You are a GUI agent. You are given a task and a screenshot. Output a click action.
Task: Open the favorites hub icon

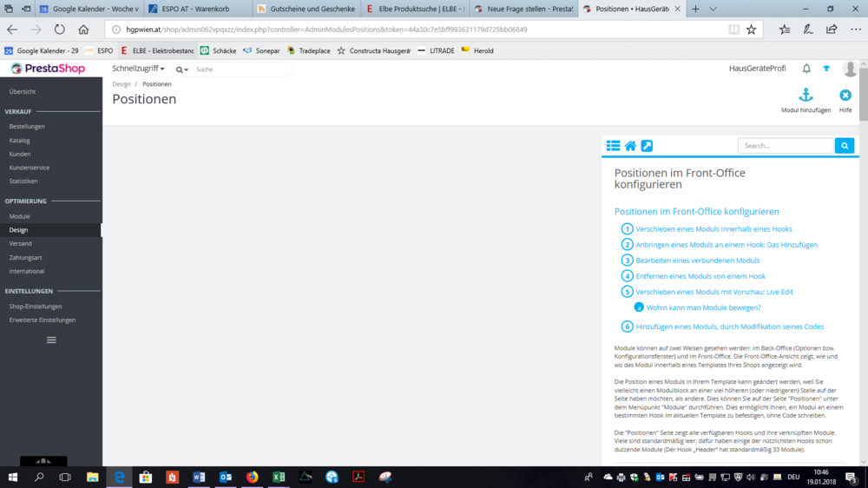(x=785, y=30)
